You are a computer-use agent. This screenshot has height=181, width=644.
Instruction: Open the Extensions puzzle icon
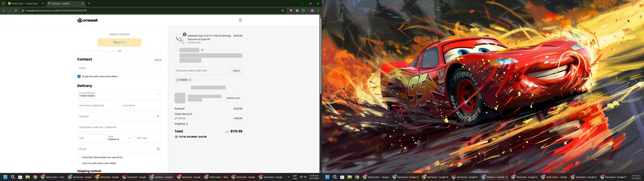303,10
